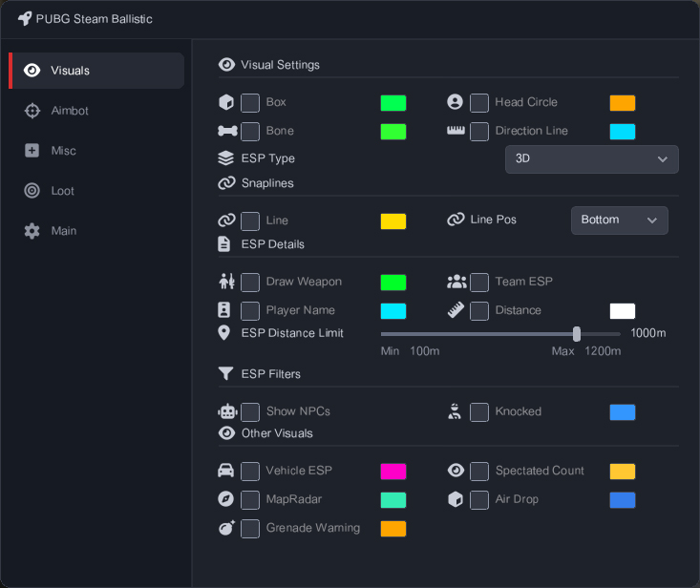The image size is (700, 588).
Task: Click the robot icon beside Show NPCs
Action: coord(227,411)
